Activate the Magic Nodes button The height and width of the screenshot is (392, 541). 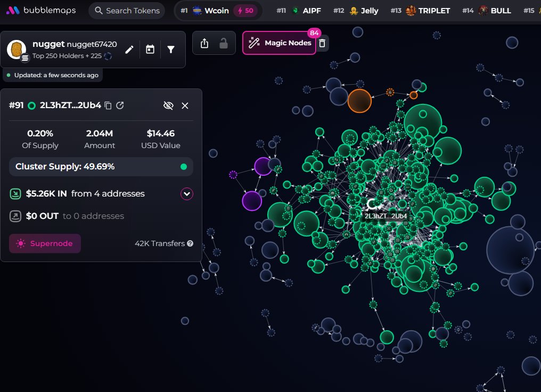pyautogui.click(x=279, y=43)
